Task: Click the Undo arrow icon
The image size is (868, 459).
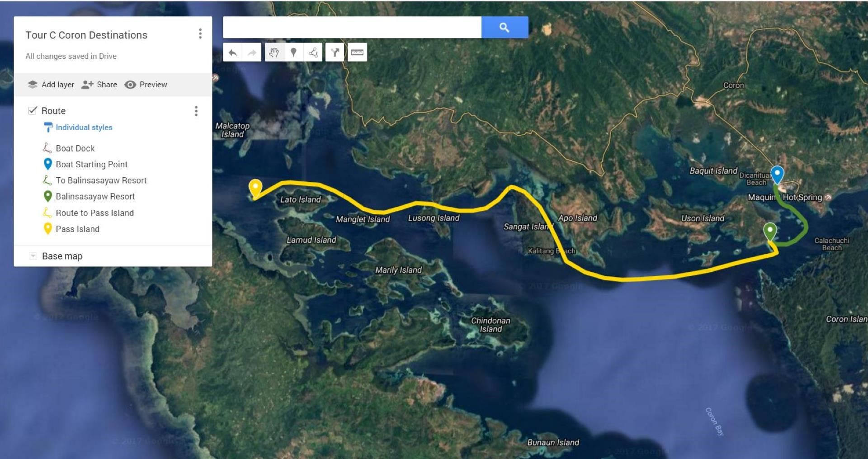Action: coord(232,53)
